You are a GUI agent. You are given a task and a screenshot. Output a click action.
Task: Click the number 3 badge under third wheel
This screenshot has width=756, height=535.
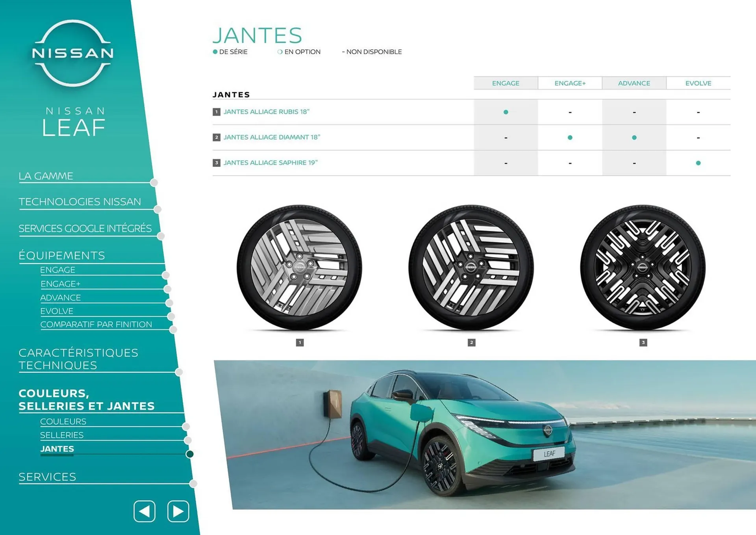(643, 342)
